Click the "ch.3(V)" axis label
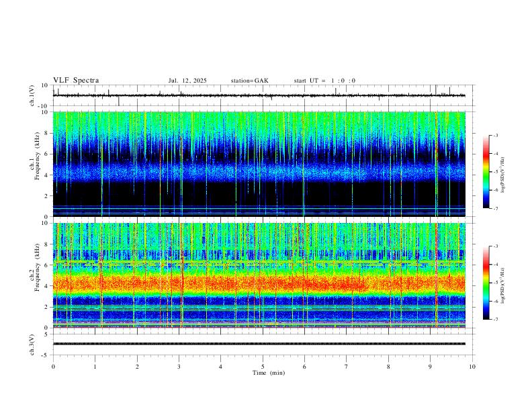 click(32, 345)
